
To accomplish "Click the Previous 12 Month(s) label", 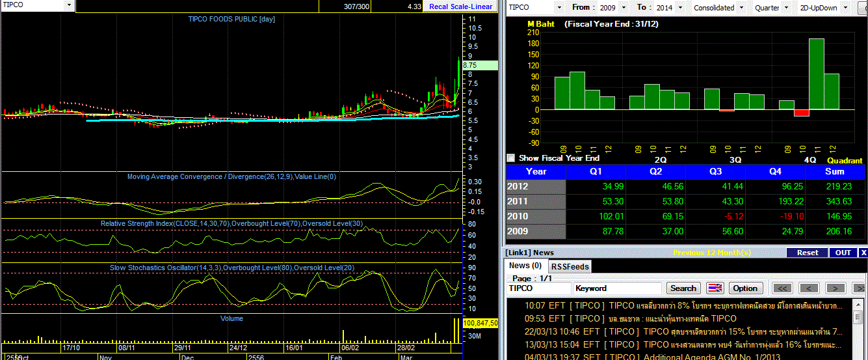I will point(713,253).
